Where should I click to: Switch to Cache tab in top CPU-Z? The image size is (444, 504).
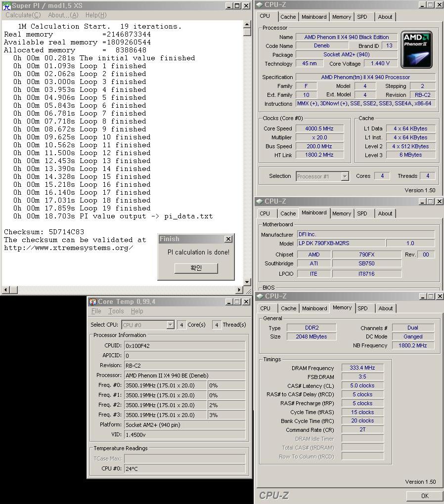click(x=288, y=17)
